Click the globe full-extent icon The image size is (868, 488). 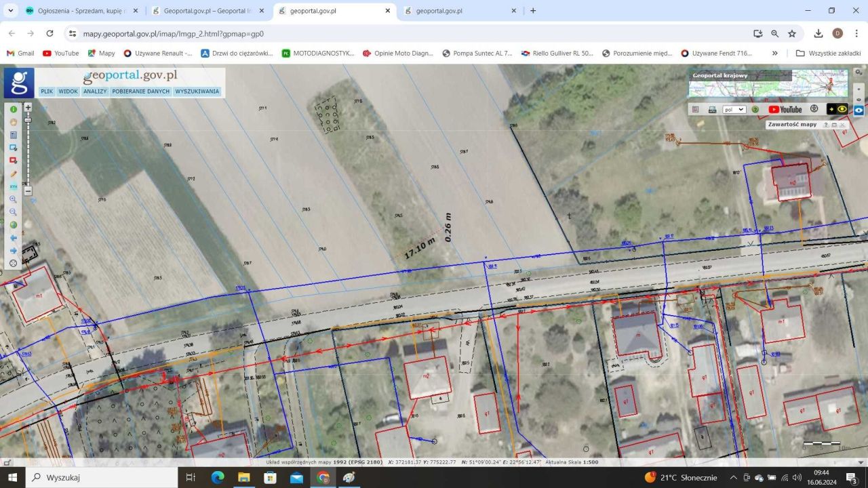[14, 225]
